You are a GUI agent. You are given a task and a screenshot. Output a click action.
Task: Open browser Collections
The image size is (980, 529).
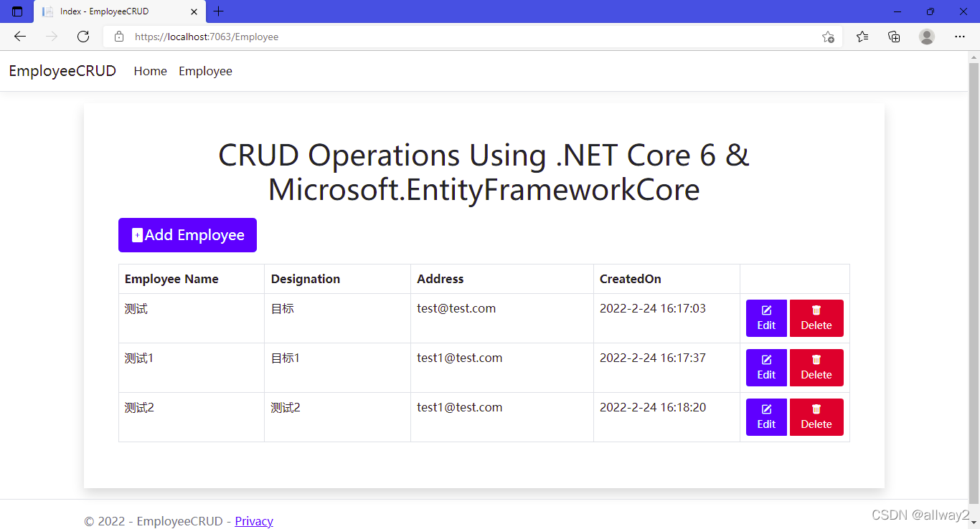point(894,37)
